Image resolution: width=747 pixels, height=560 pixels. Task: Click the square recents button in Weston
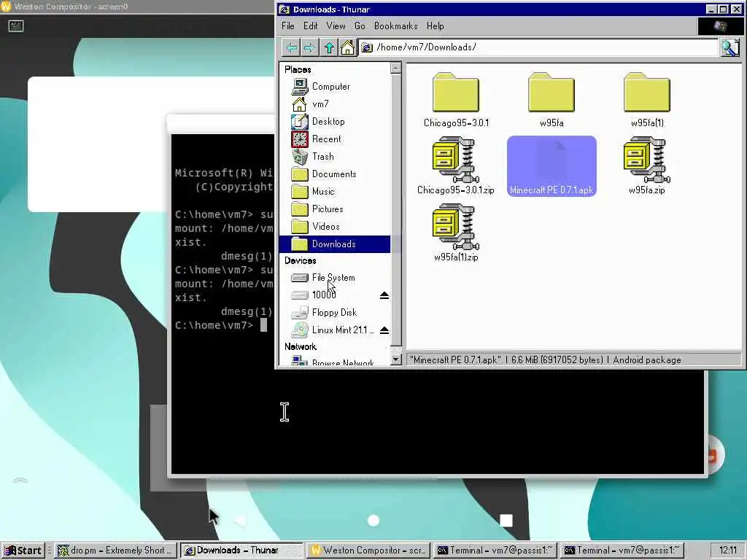point(506,521)
